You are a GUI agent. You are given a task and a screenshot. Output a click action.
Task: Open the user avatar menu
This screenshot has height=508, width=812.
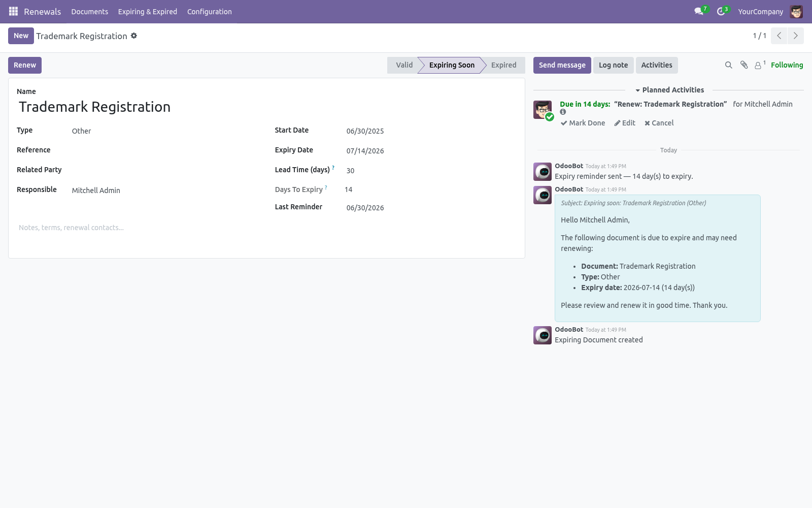pyautogui.click(x=796, y=11)
